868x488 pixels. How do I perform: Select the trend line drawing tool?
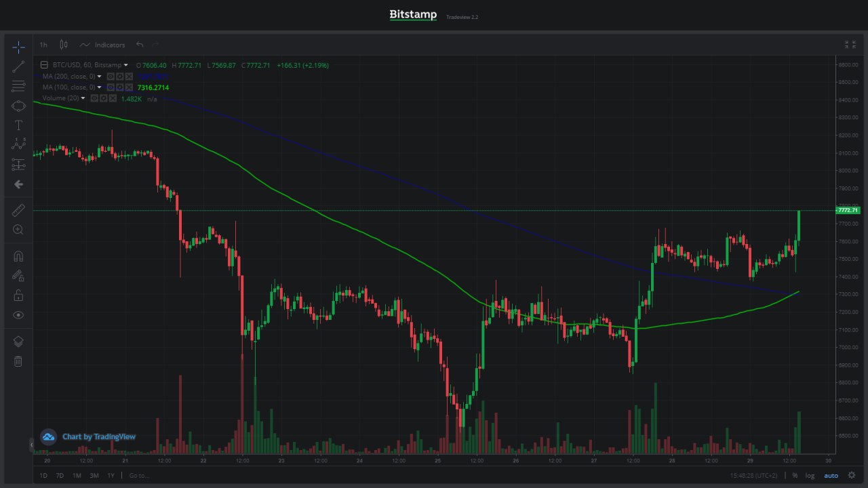pos(18,66)
